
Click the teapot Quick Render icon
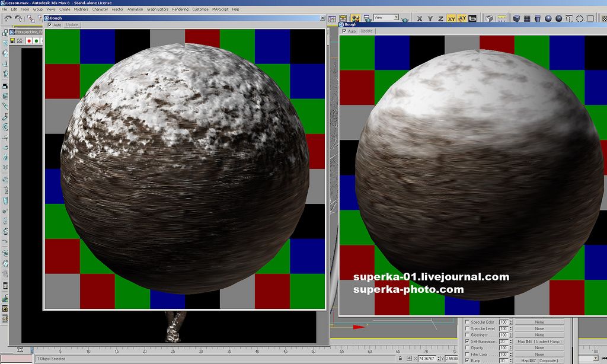pyautogui.click(x=405, y=18)
